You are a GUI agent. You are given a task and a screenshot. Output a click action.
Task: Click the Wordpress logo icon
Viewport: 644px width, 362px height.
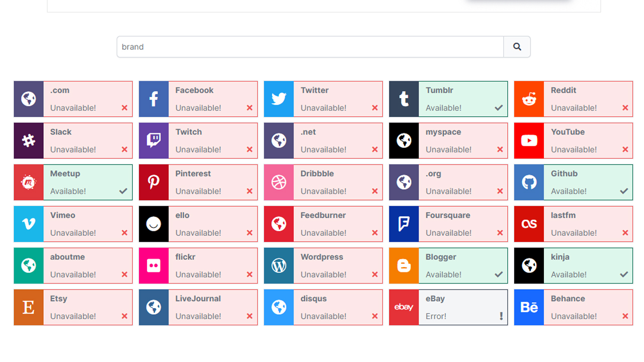(x=279, y=266)
